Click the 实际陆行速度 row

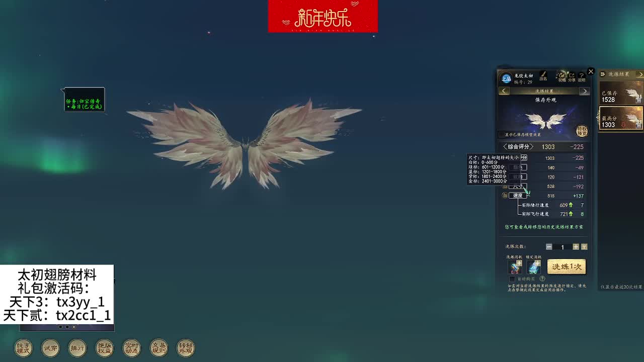coord(552,205)
